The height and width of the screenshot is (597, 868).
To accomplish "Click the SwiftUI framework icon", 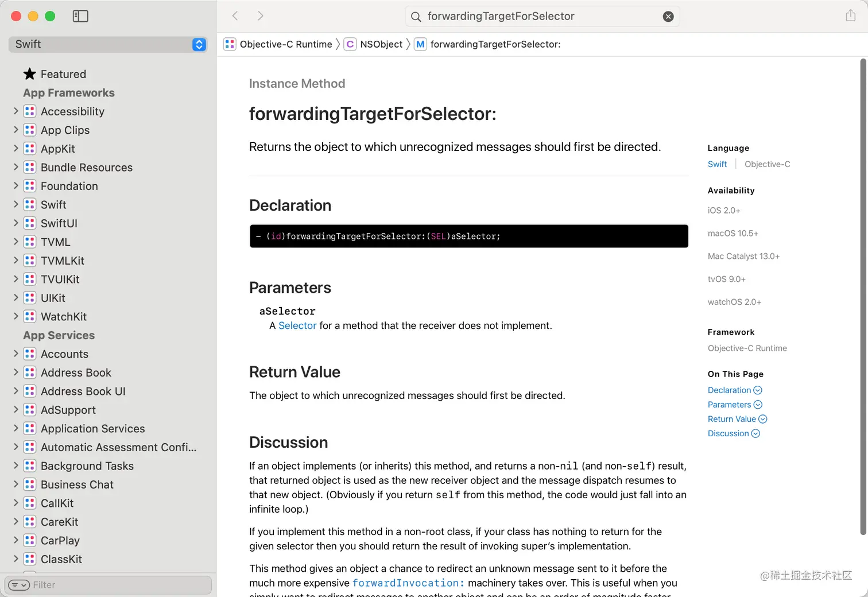I will click(30, 223).
